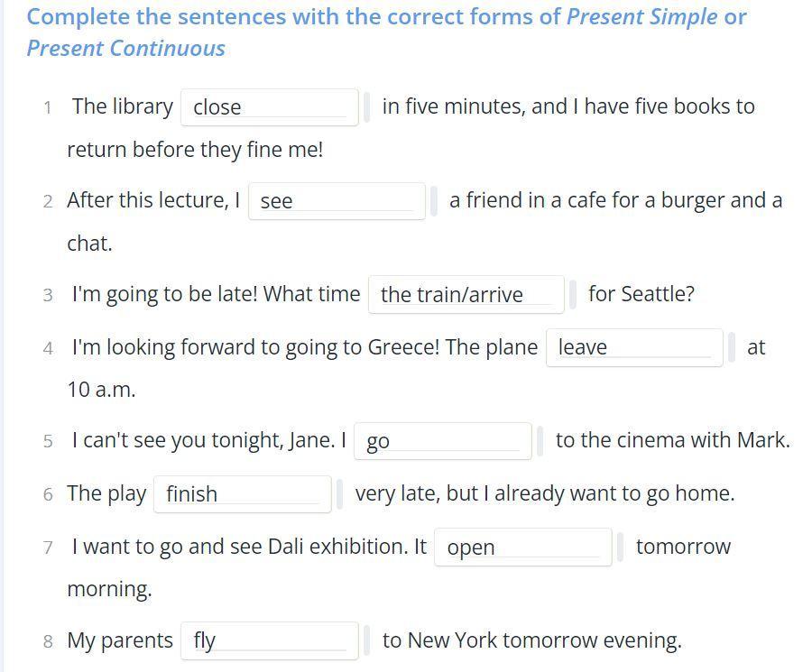Click the grey marker right of the 'see' field
Viewport: 812px width, 672px height.
coord(434,201)
